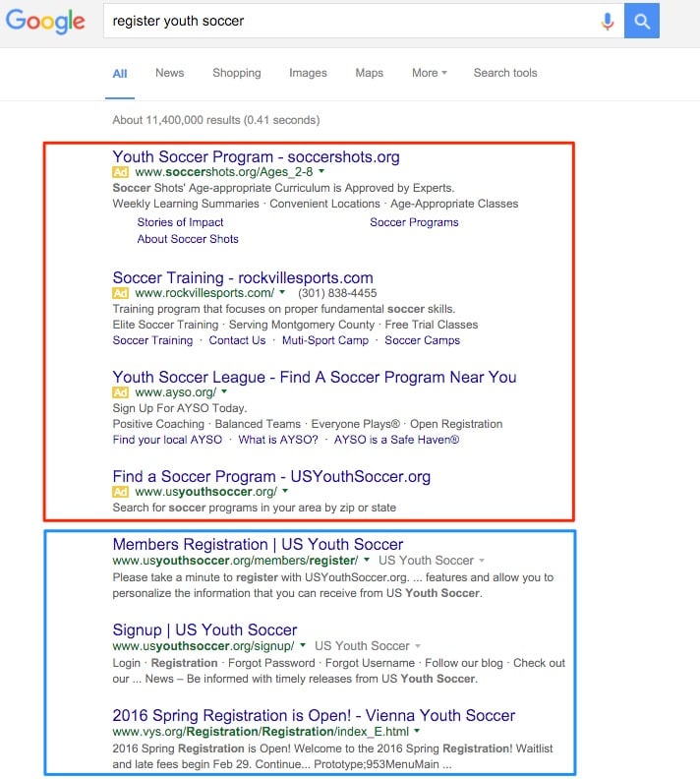Expand arrow next to vys.org Registration URL
Image resolution: width=700 pixels, height=779 pixels.
(x=417, y=730)
